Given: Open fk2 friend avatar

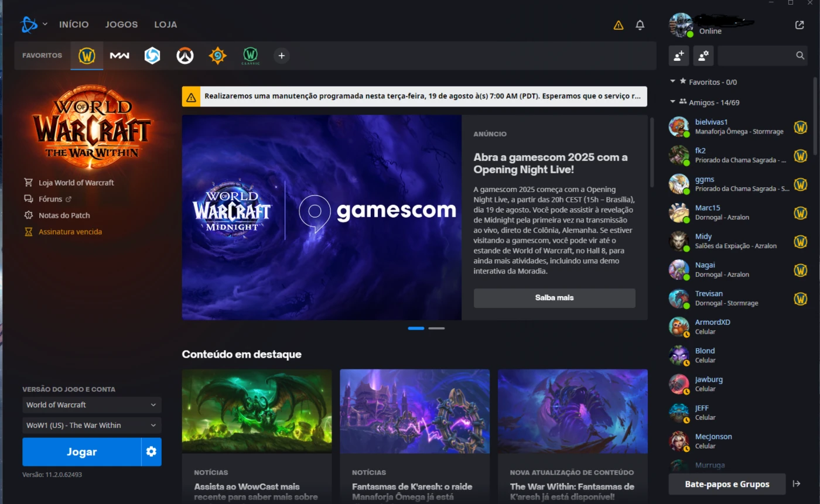Looking at the screenshot, I should coord(679,155).
